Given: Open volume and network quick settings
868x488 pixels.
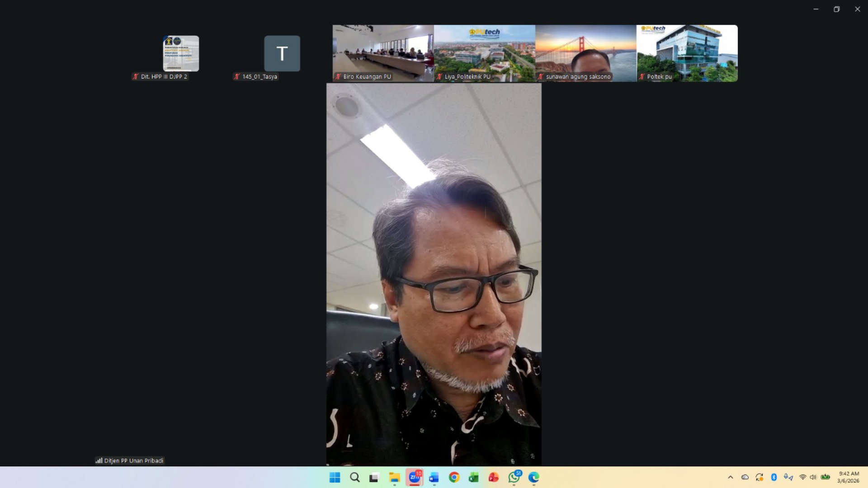Looking at the screenshot, I should [x=808, y=477].
